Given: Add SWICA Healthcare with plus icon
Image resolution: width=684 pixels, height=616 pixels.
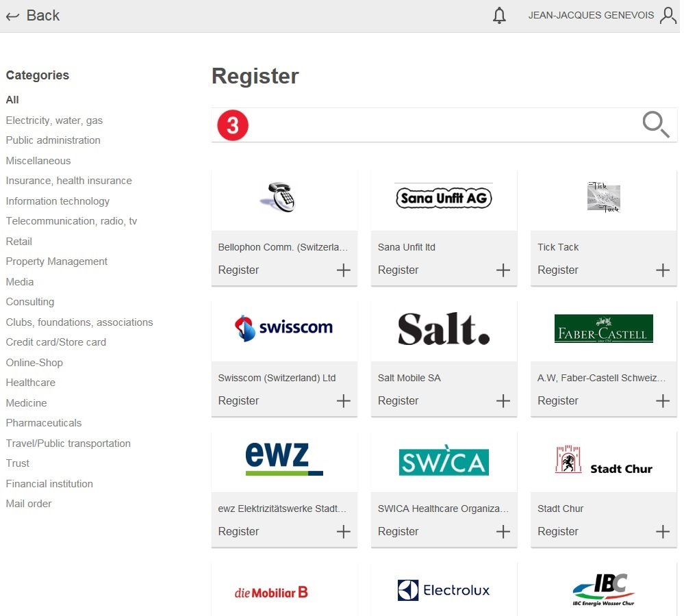Looking at the screenshot, I should point(503,532).
